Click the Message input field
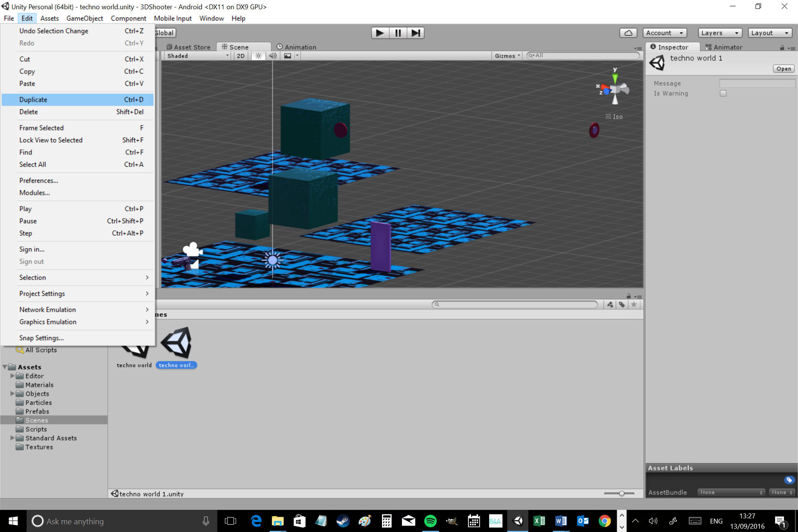798x532 pixels. point(757,83)
